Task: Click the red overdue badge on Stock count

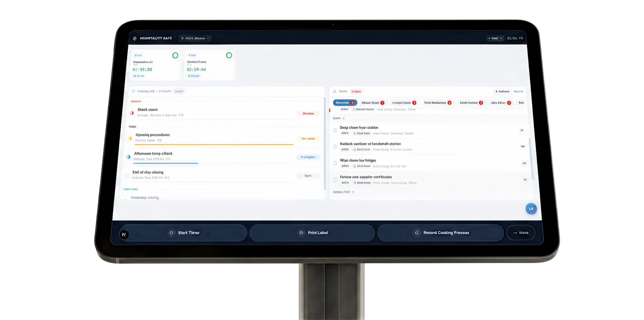Action: click(308, 113)
